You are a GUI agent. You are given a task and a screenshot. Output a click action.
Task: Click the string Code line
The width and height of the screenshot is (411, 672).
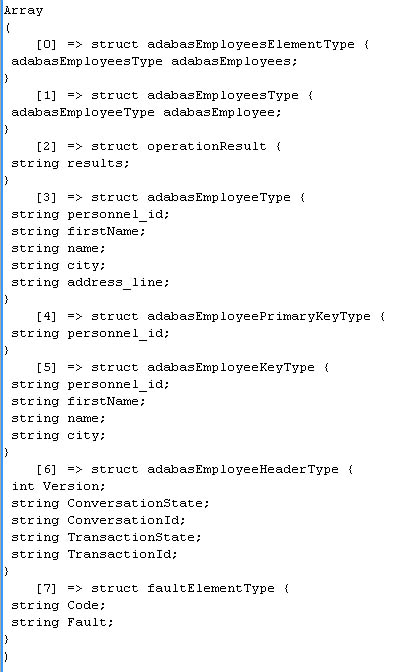[x=58, y=606]
